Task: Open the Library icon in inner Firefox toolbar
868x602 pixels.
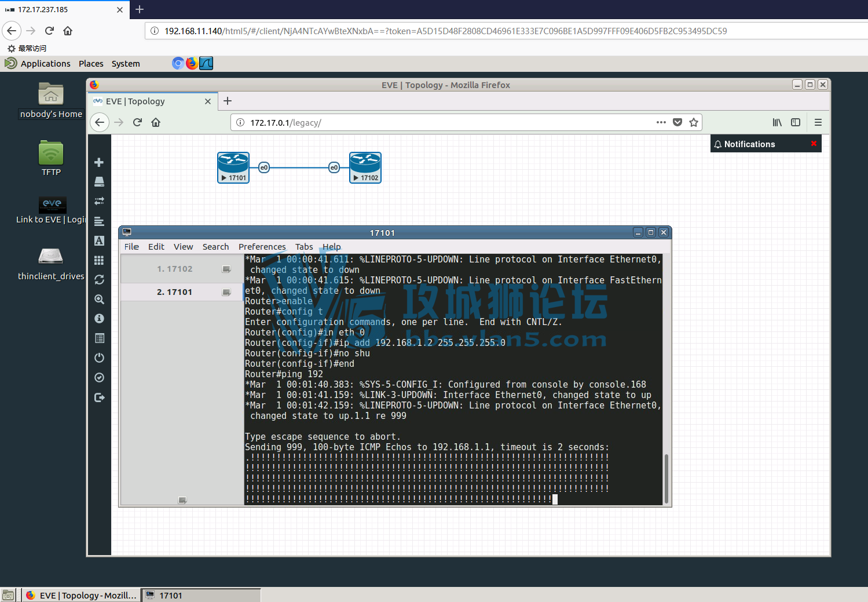Action: (x=777, y=122)
